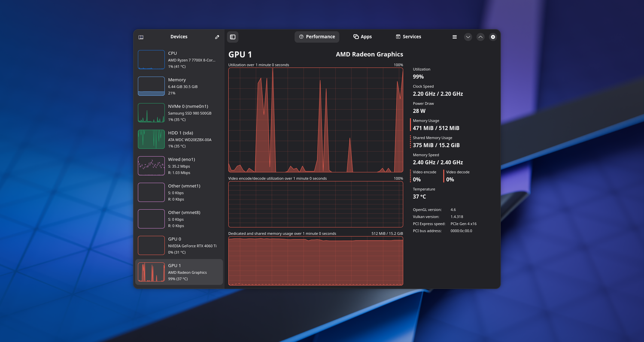The image size is (644, 342).
Task: Select the Wired (eno1) network device
Action: coord(179,166)
